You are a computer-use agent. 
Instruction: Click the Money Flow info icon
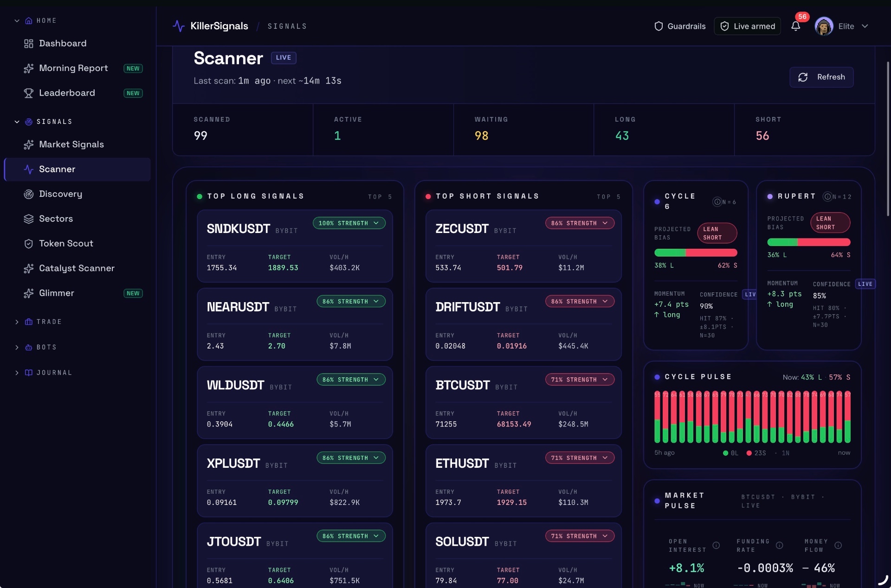[838, 545]
